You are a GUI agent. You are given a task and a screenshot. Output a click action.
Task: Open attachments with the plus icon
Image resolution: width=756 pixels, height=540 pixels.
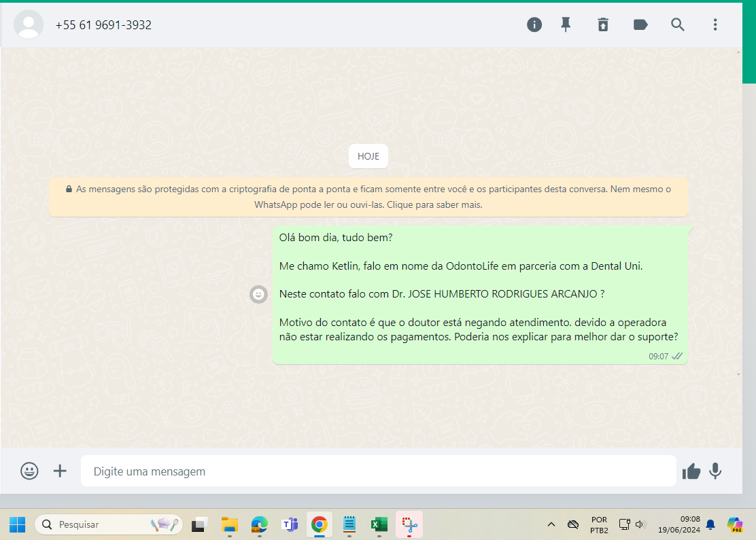[x=60, y=471]
